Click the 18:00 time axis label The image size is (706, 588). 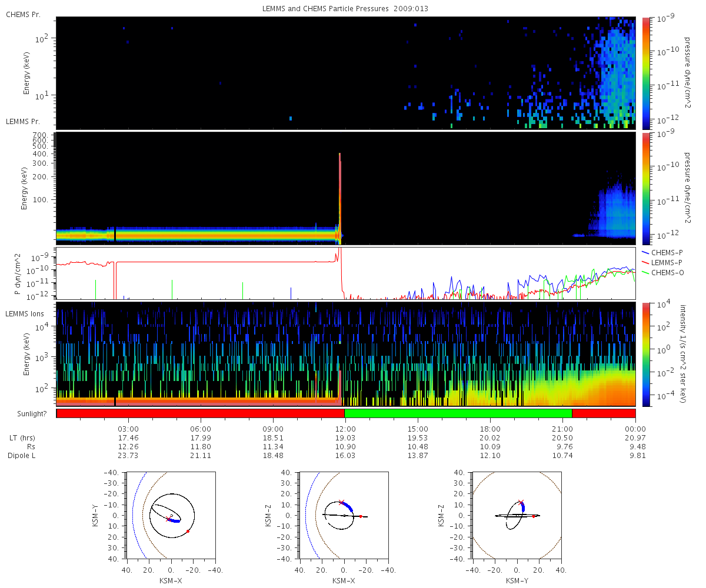tap(490, 429)
